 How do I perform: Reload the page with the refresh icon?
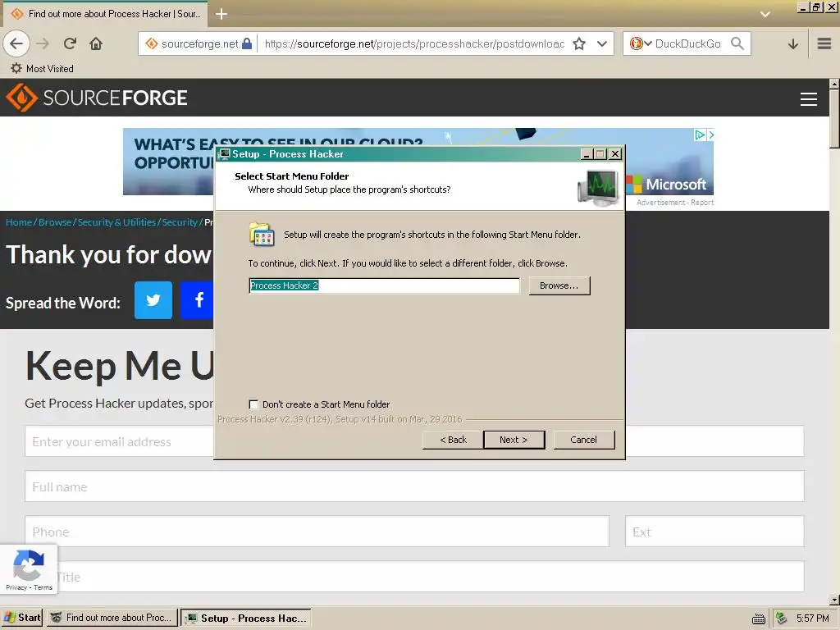(70, 43)
